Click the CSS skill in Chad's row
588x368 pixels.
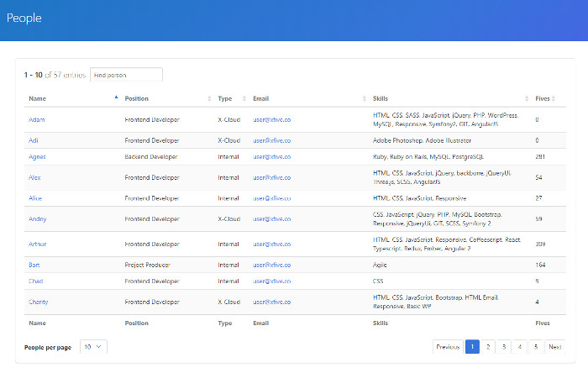pyautogui.click(x=378, y=281)
